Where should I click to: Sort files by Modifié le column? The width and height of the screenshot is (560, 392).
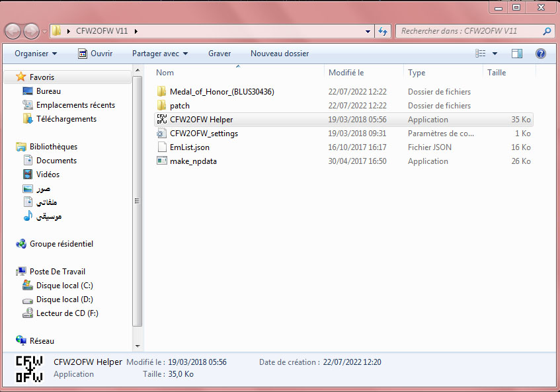(346, 73)
